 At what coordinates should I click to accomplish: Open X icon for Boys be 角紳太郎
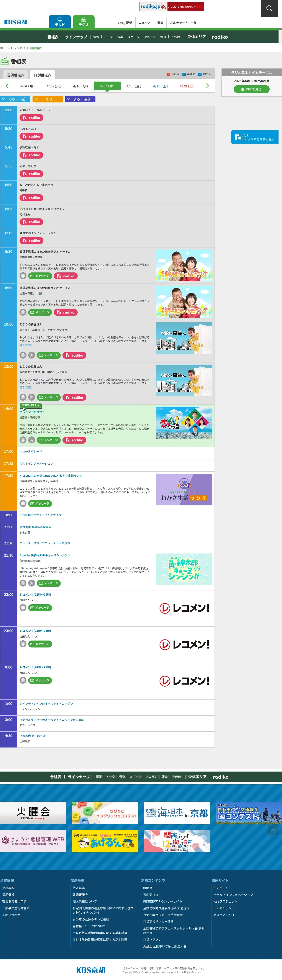[x=32, y=583]
